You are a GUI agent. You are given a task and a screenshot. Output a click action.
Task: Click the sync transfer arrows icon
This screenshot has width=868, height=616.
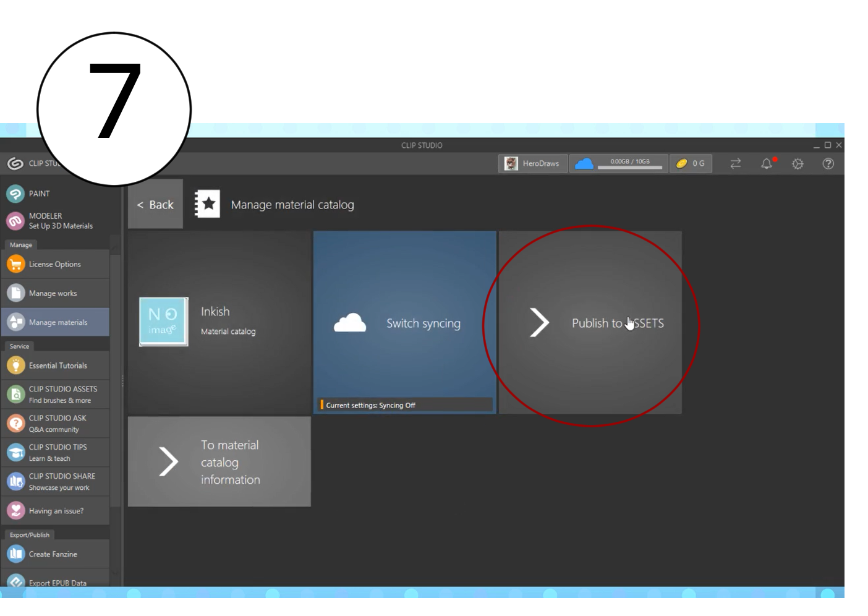(736, 164)
